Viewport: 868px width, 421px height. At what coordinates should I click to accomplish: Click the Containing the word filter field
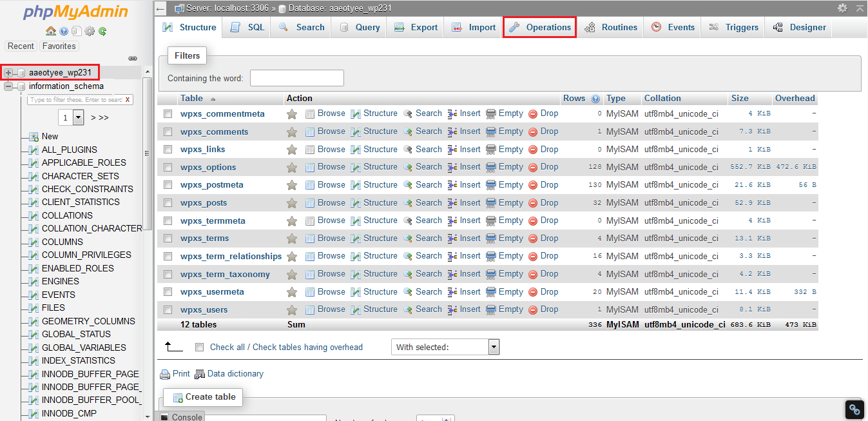pyautogui.click(x=296, y=78)
